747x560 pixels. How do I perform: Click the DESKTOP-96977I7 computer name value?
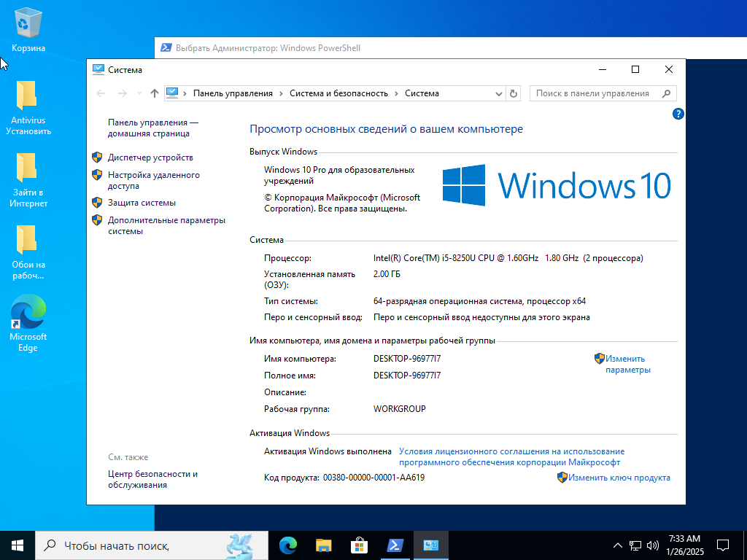point(407,359)
